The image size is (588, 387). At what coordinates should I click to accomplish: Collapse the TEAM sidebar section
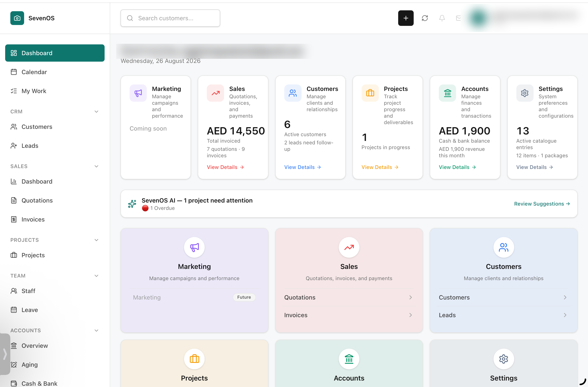click(96, 276)
